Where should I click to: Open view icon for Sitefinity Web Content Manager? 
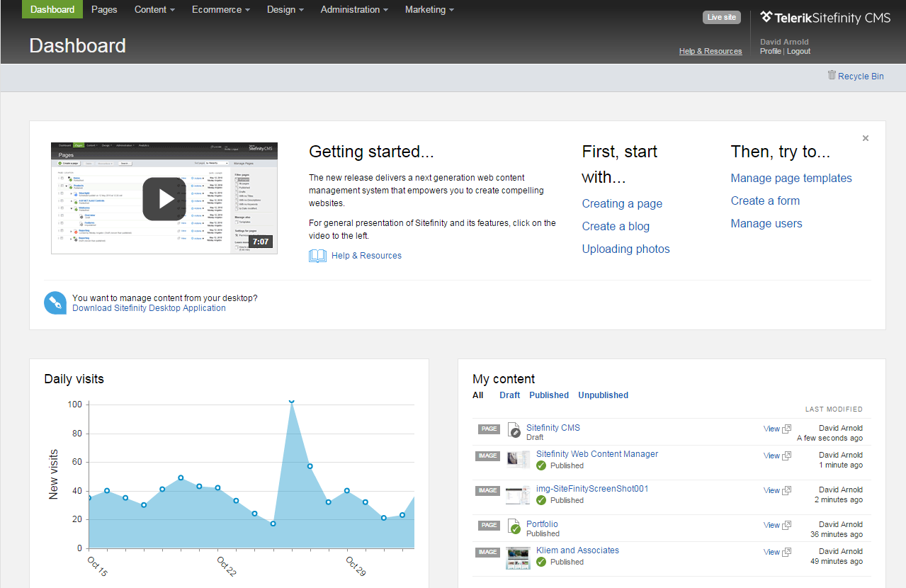(786, 456)
